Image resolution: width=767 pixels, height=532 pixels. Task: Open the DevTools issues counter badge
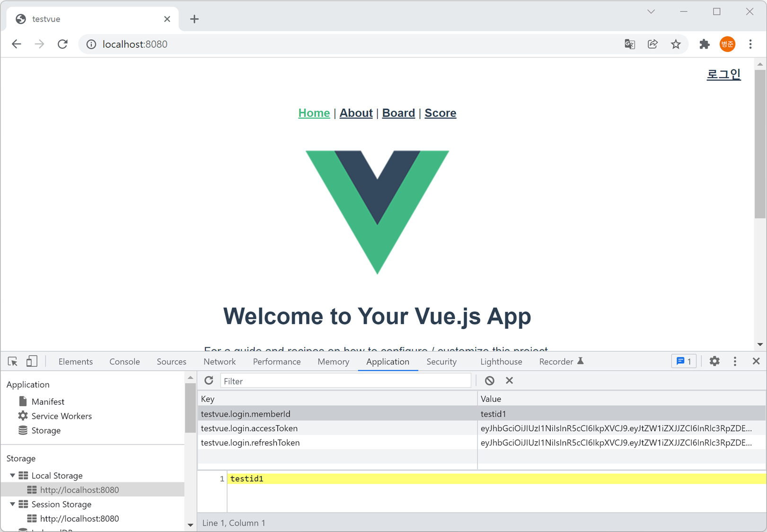tap(684, 361)
